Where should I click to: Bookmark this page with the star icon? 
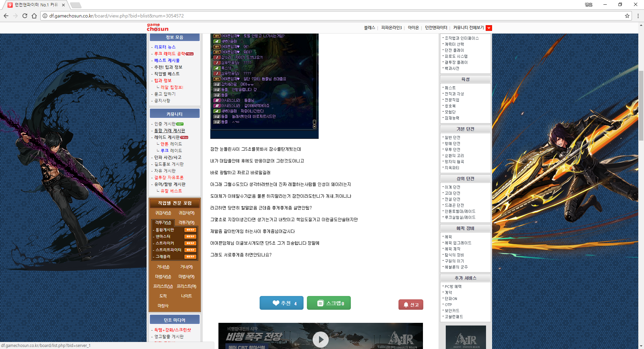pos(627,16)
